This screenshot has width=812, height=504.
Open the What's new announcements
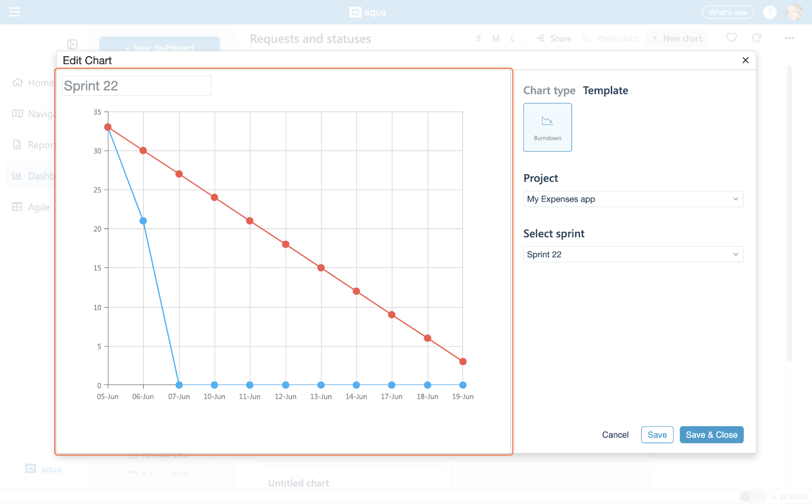728,12
